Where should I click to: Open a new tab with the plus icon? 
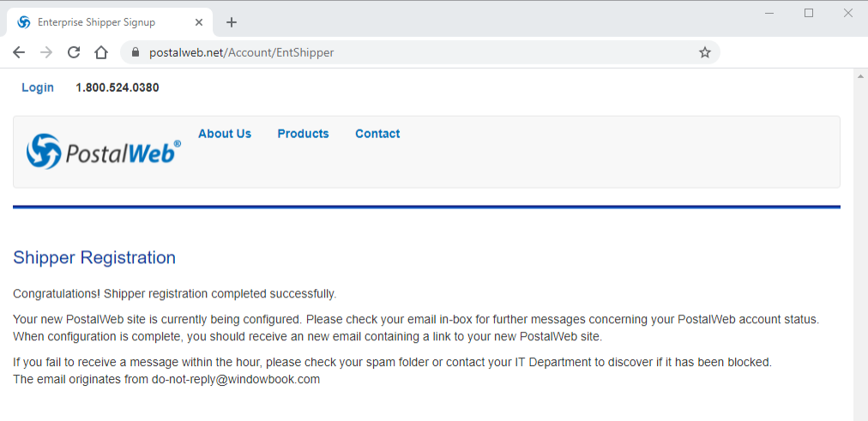click(232, 22)
